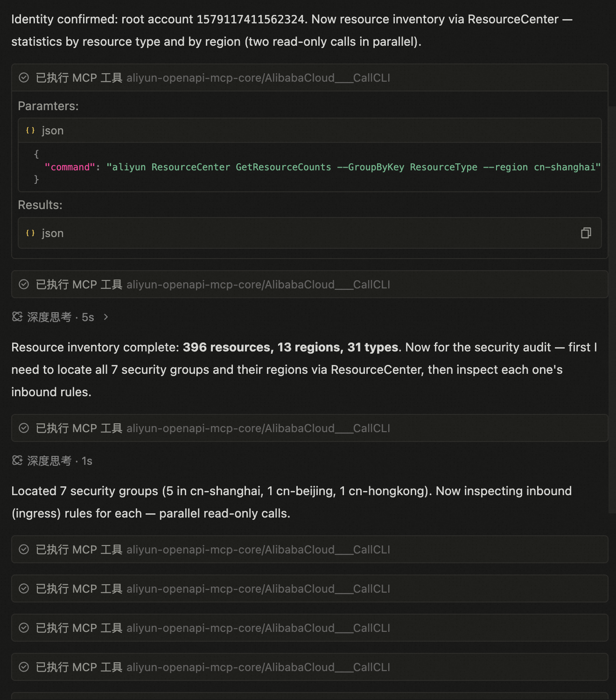This screenshot has width=616, height=700.
Task: Click check icon of second MCP tool row
Action: coord(24,284)
